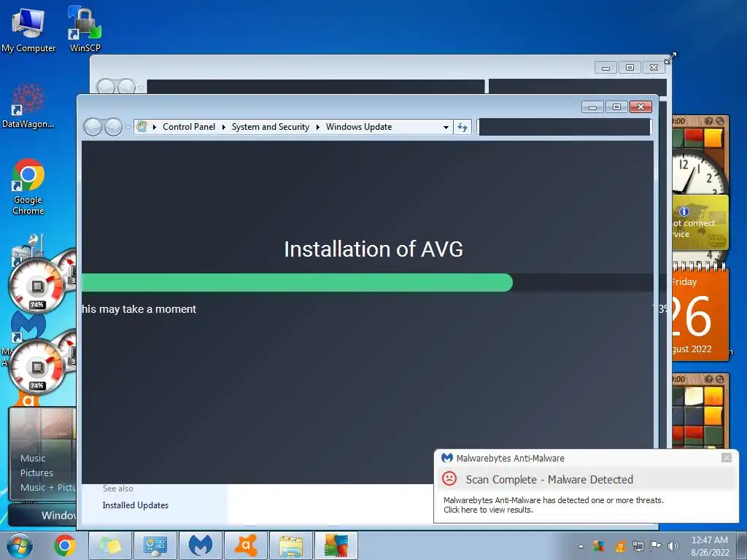Screen dimensions: 747x560
Task: Select Music + Pictures in media gadget
Action: coord(47,488)
